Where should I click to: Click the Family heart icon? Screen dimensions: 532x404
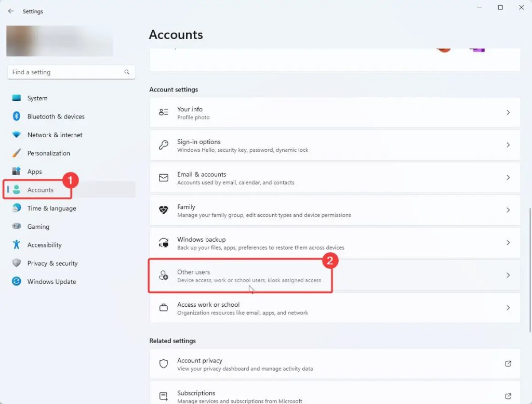(x=164, y=210)
